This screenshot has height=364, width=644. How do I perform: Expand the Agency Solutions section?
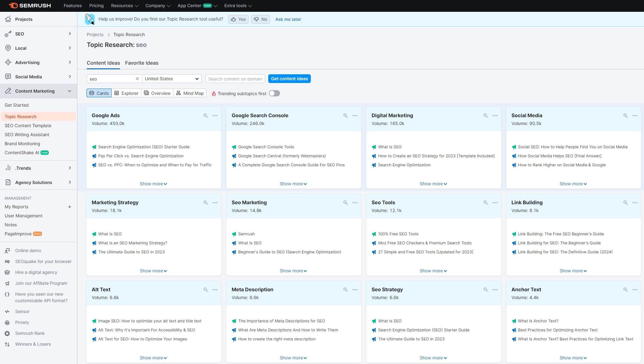click(39, 182)
